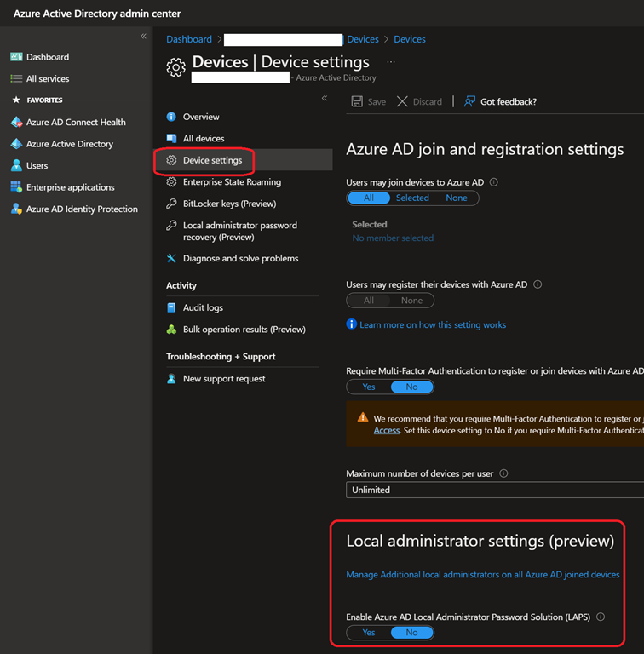
Task: Open Audit logs under Activity
Action: (203, 307)
